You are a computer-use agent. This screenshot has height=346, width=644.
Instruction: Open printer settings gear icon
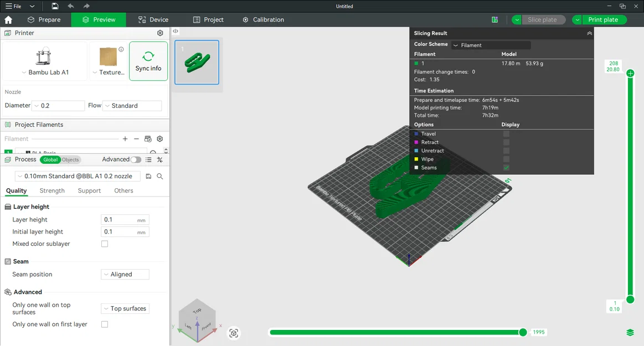[160, 33]
